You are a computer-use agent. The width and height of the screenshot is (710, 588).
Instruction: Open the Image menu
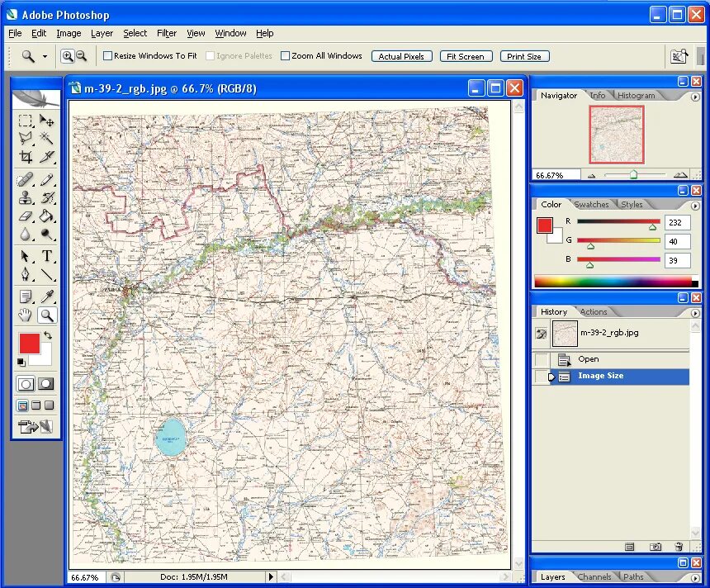69,33
